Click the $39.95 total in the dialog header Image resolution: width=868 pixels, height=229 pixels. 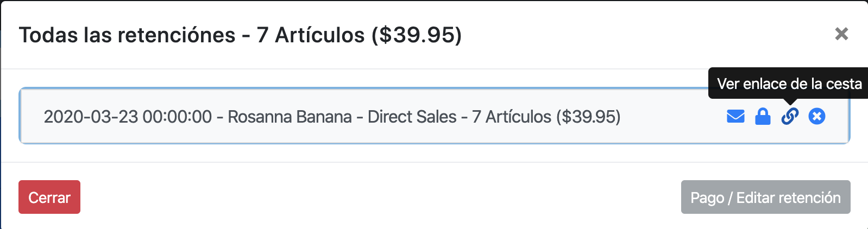point(417,35)
